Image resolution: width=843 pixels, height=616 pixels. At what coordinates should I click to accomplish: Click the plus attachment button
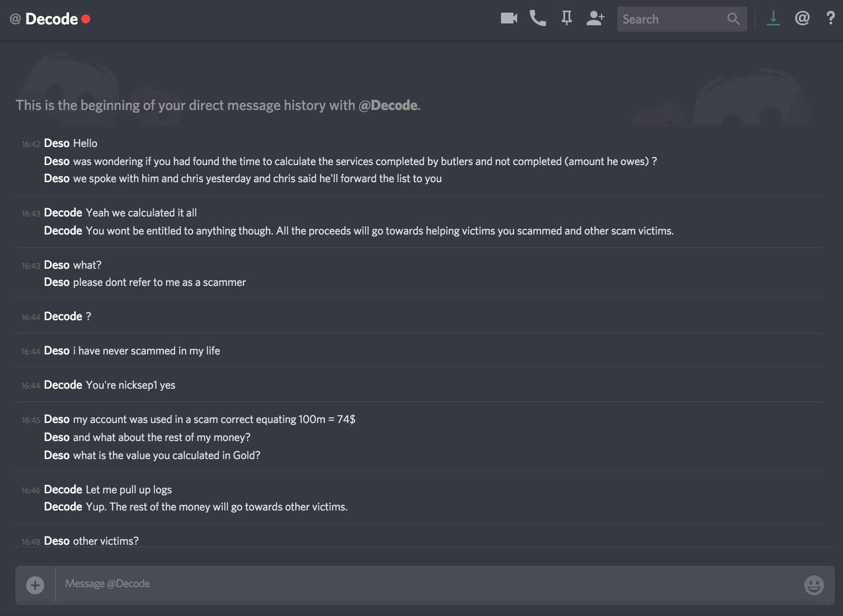click(35, 585)
